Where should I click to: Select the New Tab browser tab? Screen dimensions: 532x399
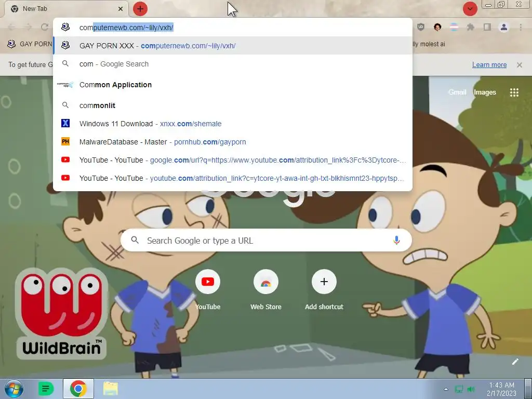(66, 9)
